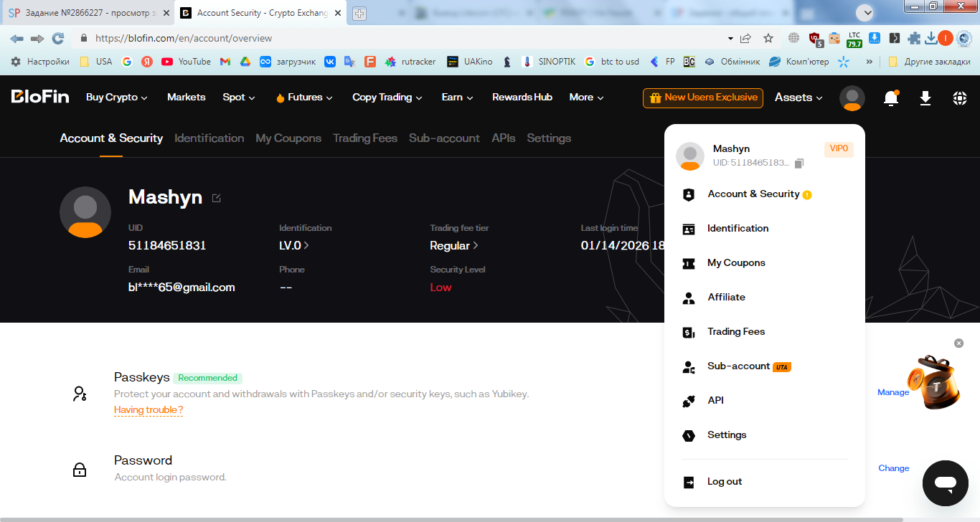Screen dimensions: 980x522
Task: Open the загрузчик bookmark
Action: pos(288,62)
